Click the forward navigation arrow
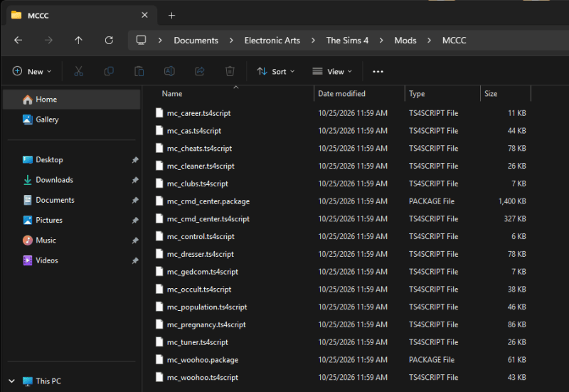The height and width of the screenshot is (392, 569). pos(48,41)
